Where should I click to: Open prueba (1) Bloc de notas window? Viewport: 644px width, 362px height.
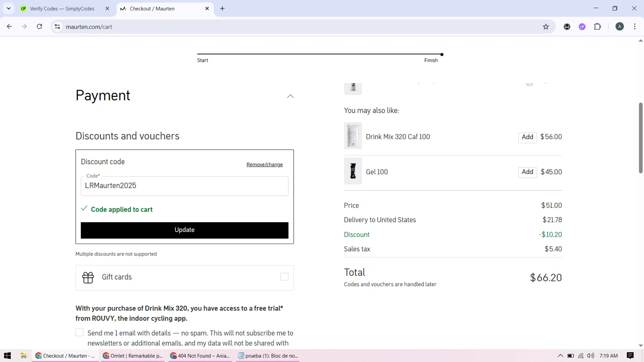(x=267, y=356)
